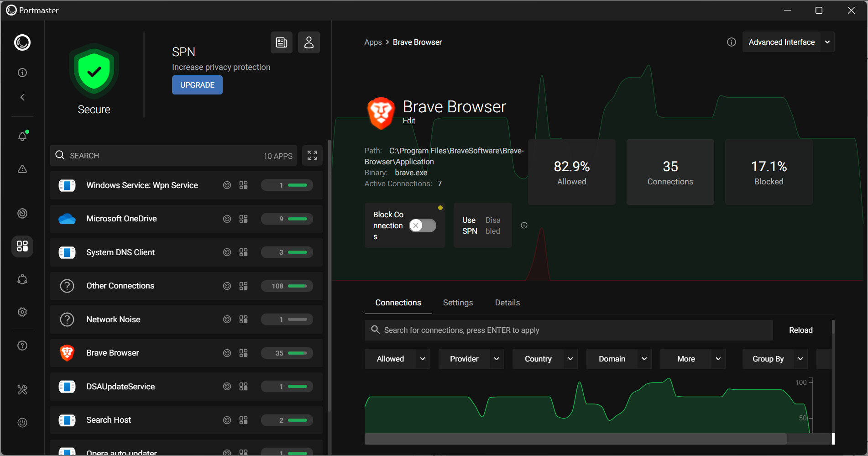Click SPN icon in Search Host row
Viewport: 868px width, 456px height.
pyautogui.click(x=227, y=420)
